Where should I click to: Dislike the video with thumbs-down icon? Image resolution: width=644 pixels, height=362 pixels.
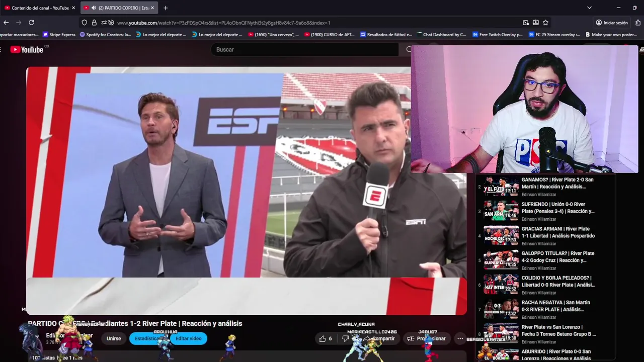tap(345, 338)
